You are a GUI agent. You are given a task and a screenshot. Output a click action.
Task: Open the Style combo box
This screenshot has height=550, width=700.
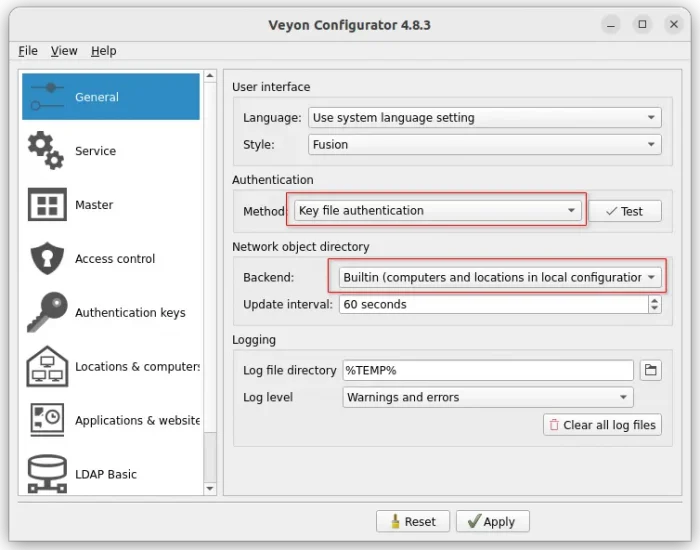point(484,145)
